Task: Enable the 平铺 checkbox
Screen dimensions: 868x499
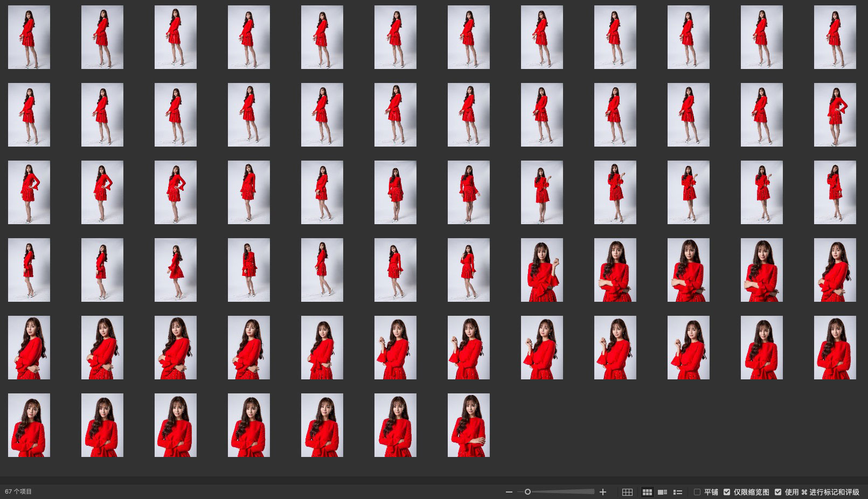Action: pos(697,492)
